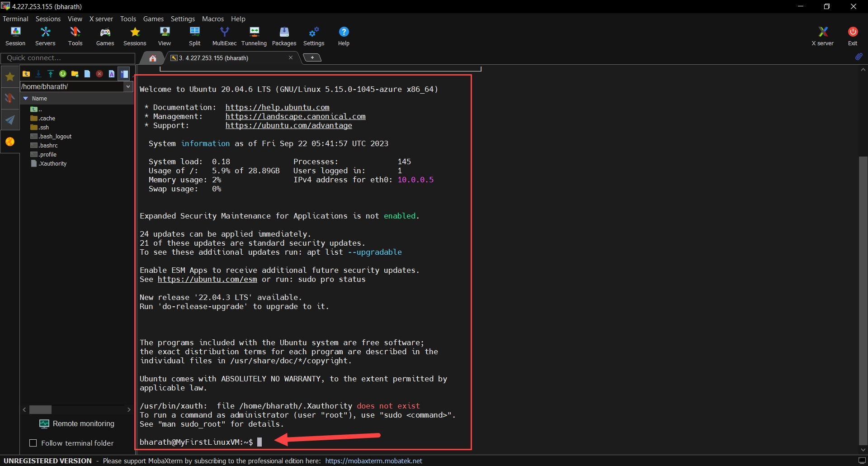This screenshot has width=868, height=466.
Task: Open the Settings menu
Action: [x=183, y=19]
